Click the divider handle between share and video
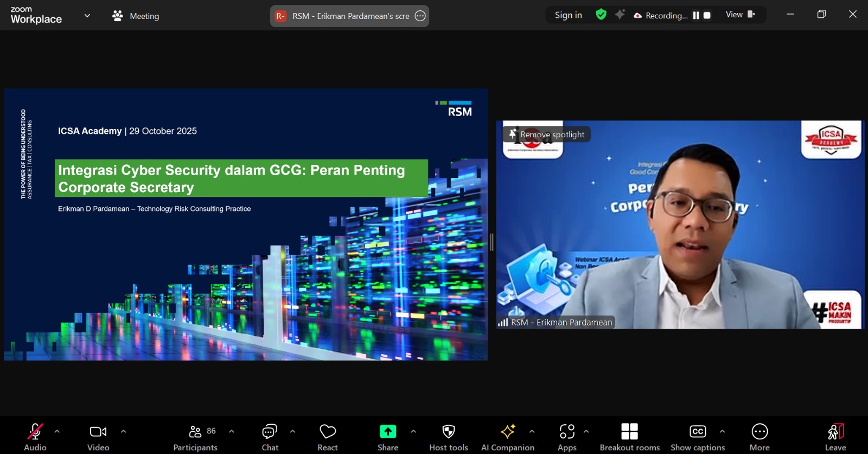 [x=492, y=242]
